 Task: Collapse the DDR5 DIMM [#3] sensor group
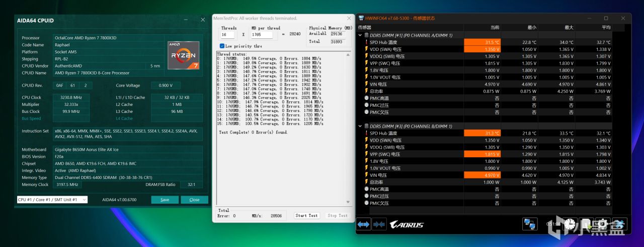click(360, 126)
